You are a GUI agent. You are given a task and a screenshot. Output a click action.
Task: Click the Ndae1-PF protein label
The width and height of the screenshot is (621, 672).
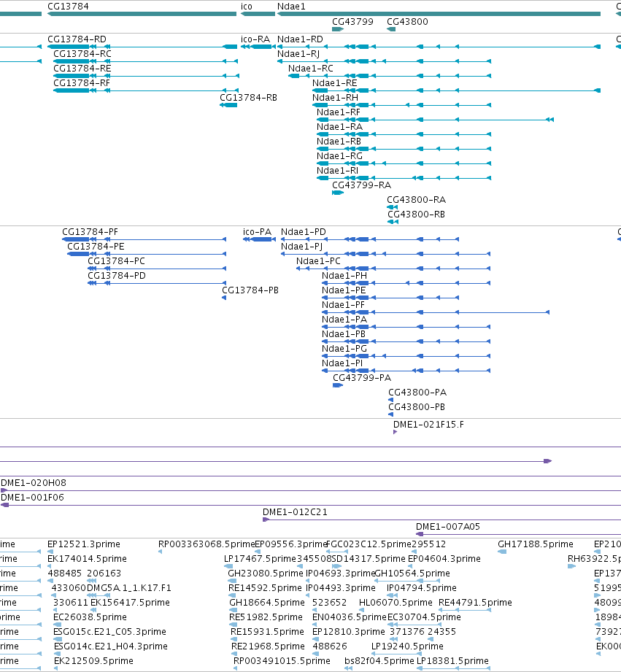(343, 305)
